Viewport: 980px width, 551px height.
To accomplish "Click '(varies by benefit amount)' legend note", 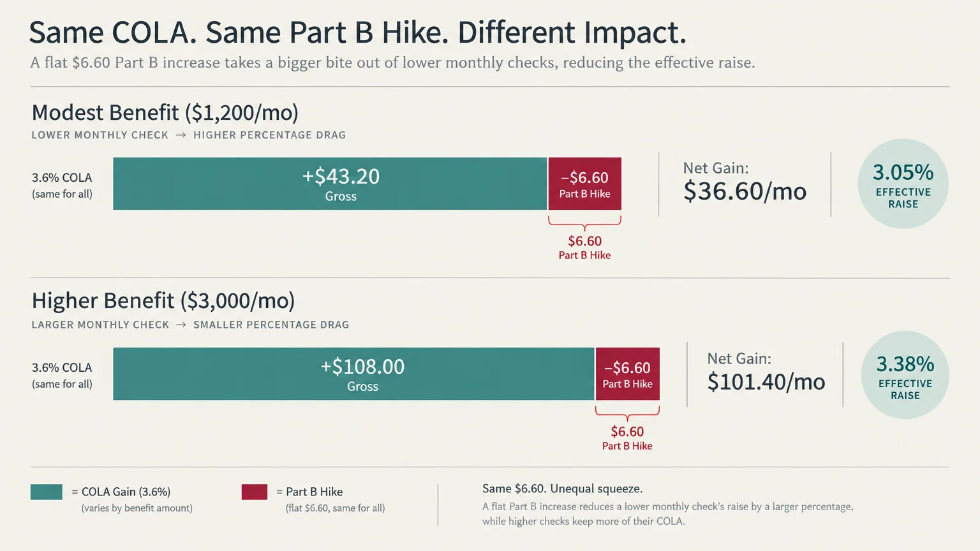I will (x=137, y=508).
